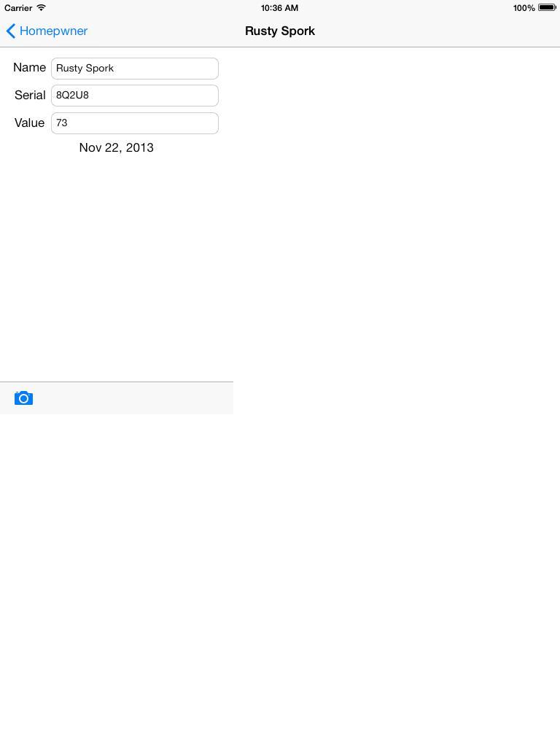560x747 pixels.
Task: Click the Serial label beside the second field
Action: [30, 96]
